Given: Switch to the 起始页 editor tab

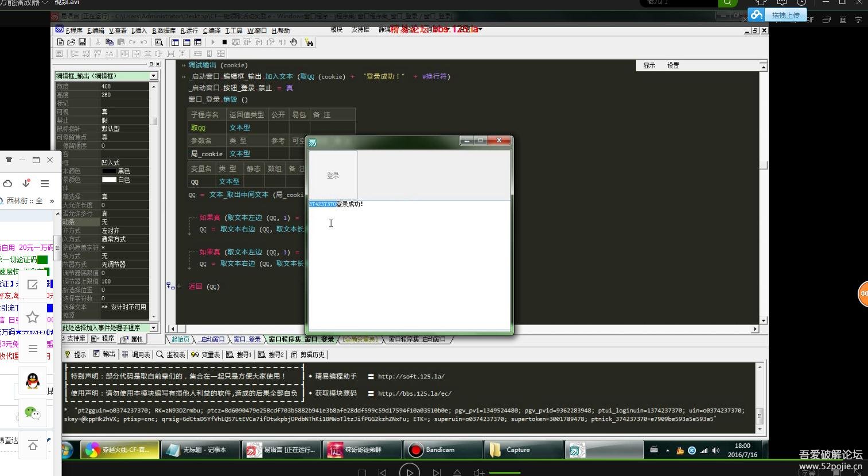Looking at the screenshot, I should coord(180,339).
